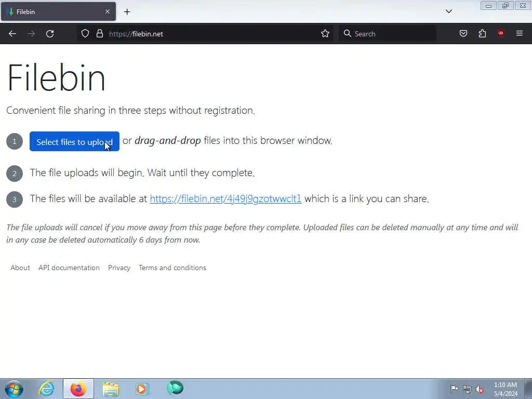Screen dimensions: 532x399
Task: Click the Firefox taskbar icon
Action: 78,389
